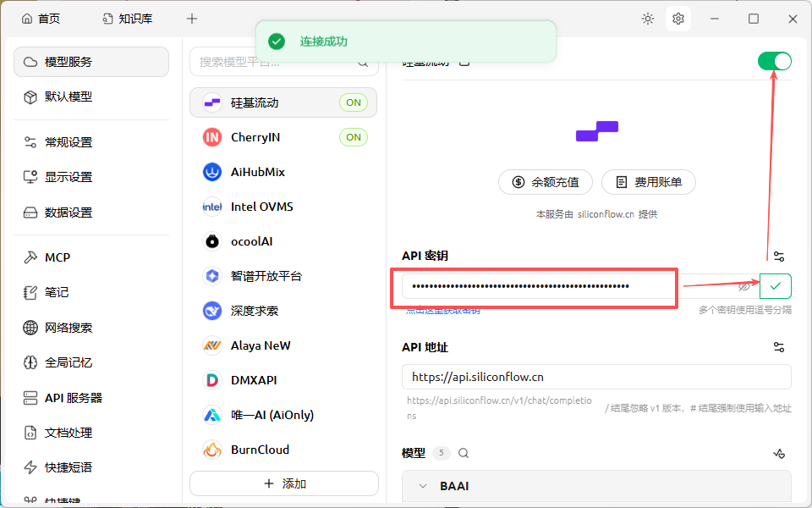Open the siliconflow.cn provider link
812x508 pixels.
[606, 214]
